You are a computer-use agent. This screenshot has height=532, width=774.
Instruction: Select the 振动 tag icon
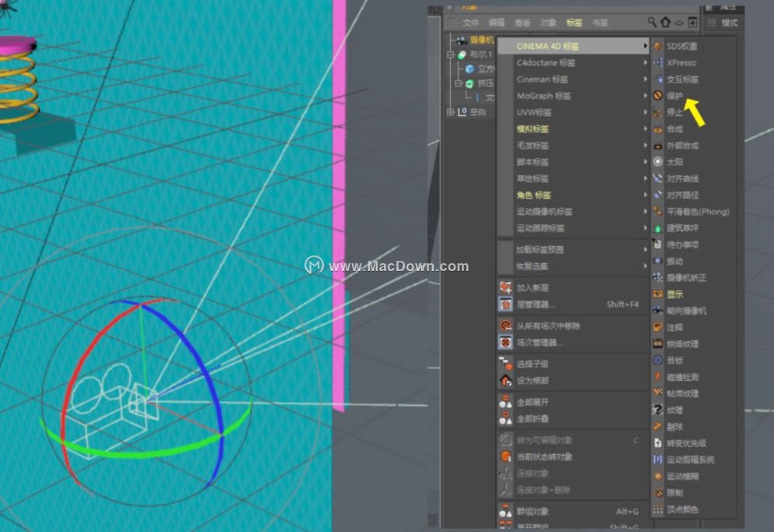(657, 261)
